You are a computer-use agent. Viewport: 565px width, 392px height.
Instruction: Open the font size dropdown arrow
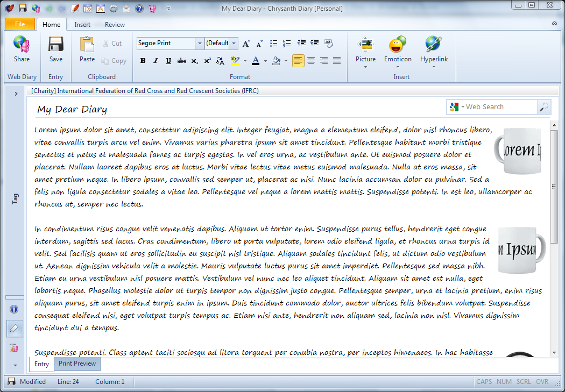click(234, 43)
